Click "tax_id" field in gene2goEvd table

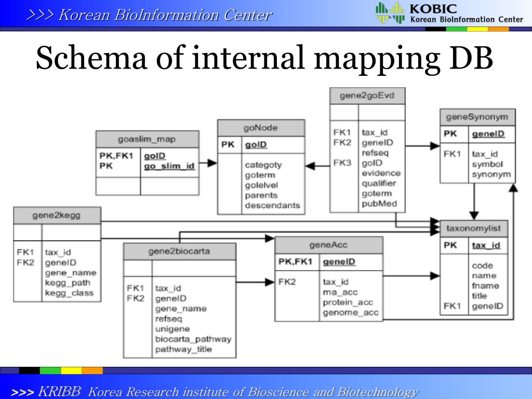[x=375, y=132]
